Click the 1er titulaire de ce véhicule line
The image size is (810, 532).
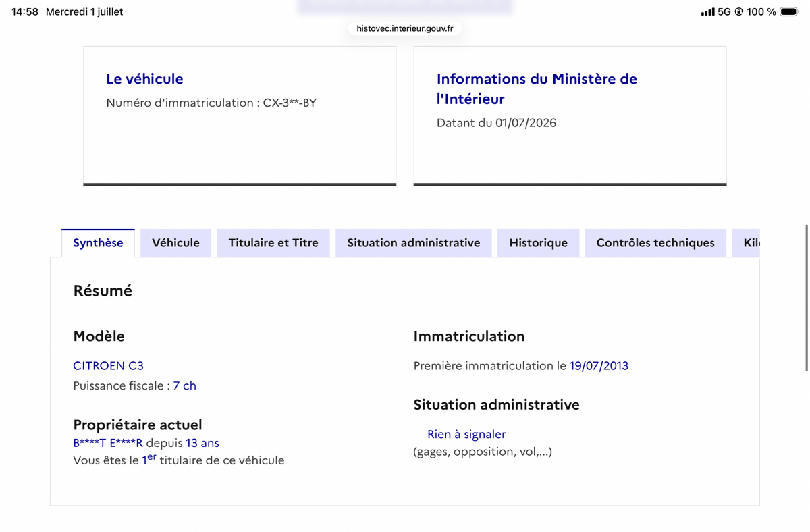(x=179, y=460)
